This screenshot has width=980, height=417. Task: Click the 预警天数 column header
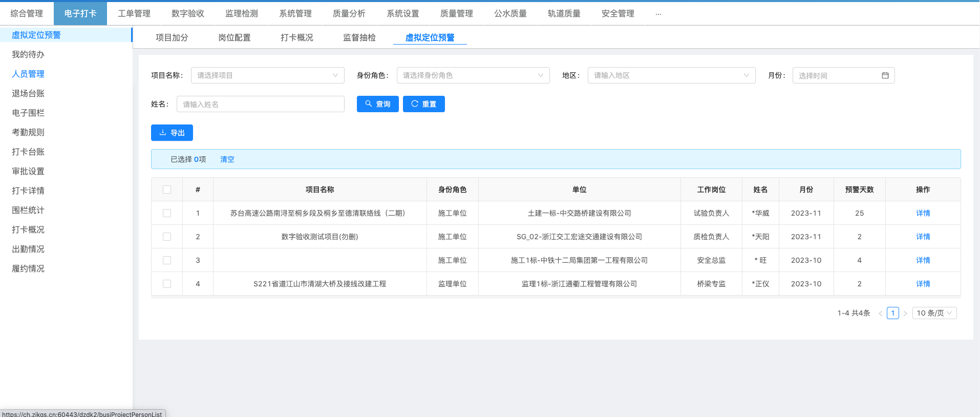click(859, 190)
